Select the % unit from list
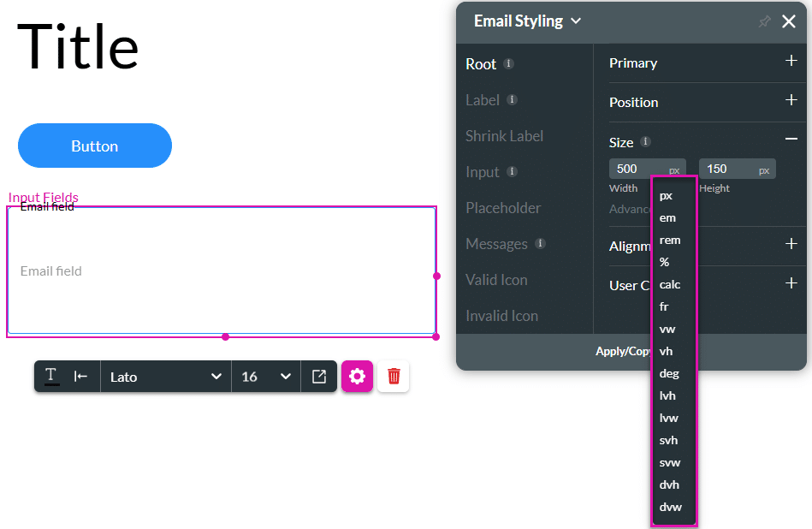The width and height of the screenshot is (812, 529). point(665,263)
